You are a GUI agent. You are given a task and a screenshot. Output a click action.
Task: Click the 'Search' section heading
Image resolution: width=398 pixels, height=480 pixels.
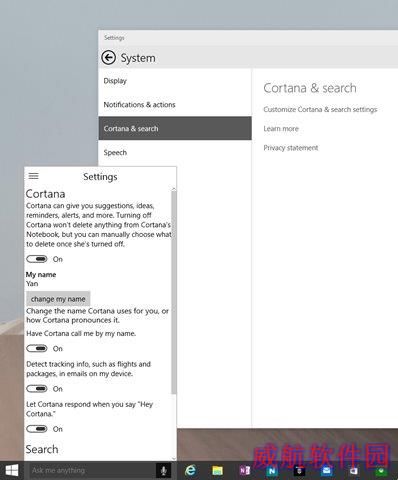tap(42, 449)
